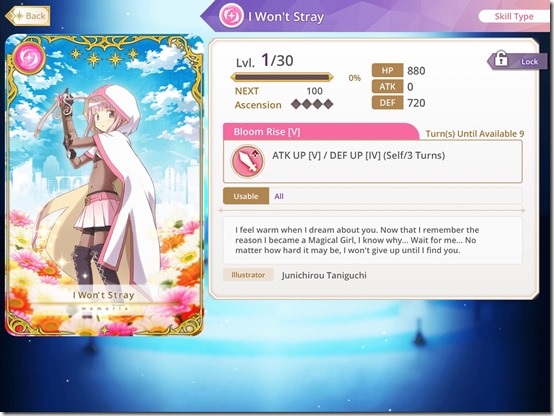The width and height of the screenshot is (554, 416).
Task: Open the I Won't Stray card artwork
Action: 105,185
